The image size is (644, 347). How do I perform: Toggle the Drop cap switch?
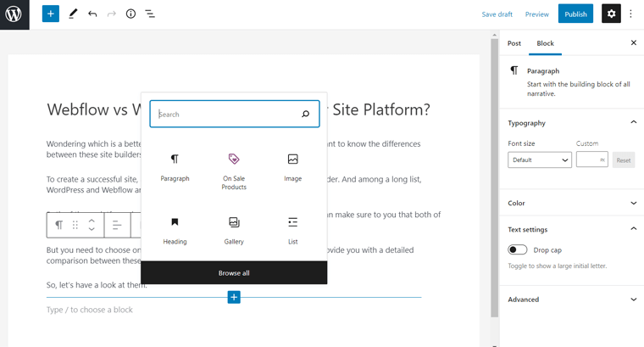[x=517, y=249]
